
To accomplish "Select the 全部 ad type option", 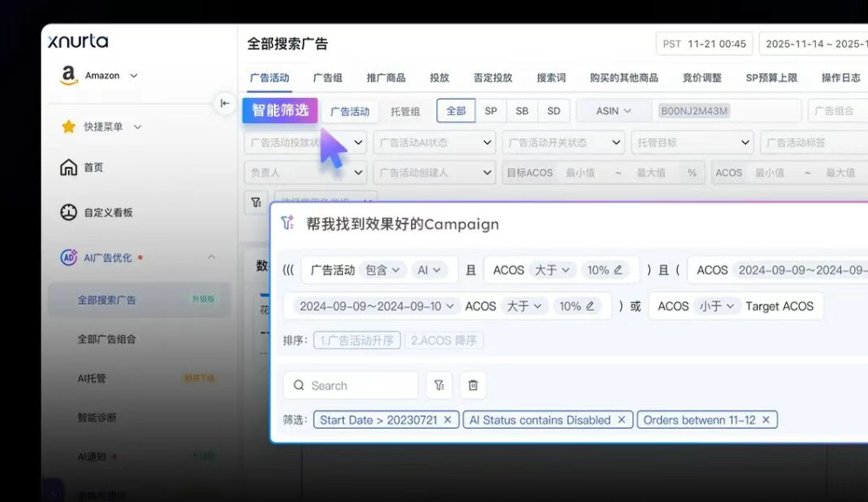I will click(x=456, y=111).
